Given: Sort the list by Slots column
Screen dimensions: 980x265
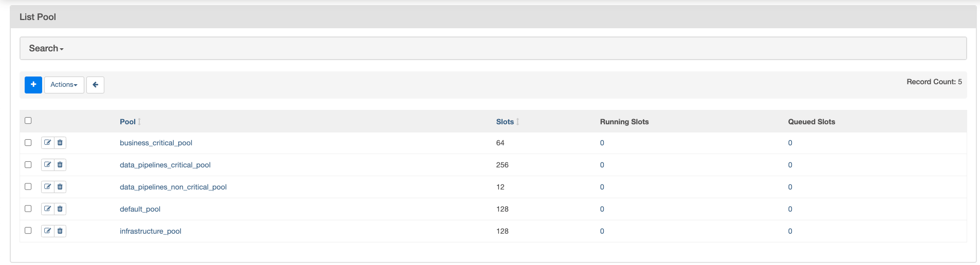Looking at the screenshot, I should [505, 122].
